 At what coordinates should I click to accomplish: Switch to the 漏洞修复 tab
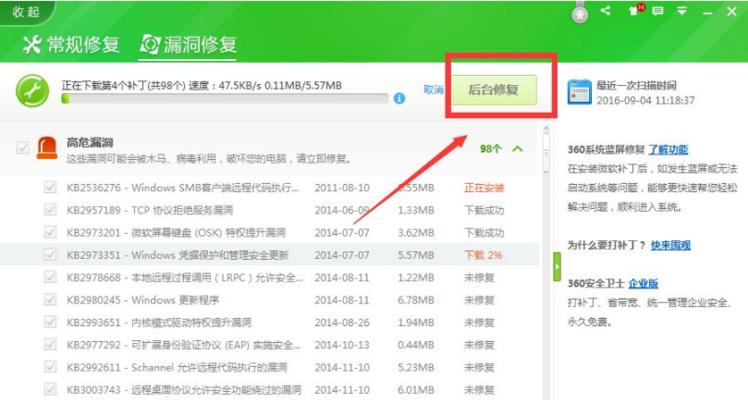188,45
